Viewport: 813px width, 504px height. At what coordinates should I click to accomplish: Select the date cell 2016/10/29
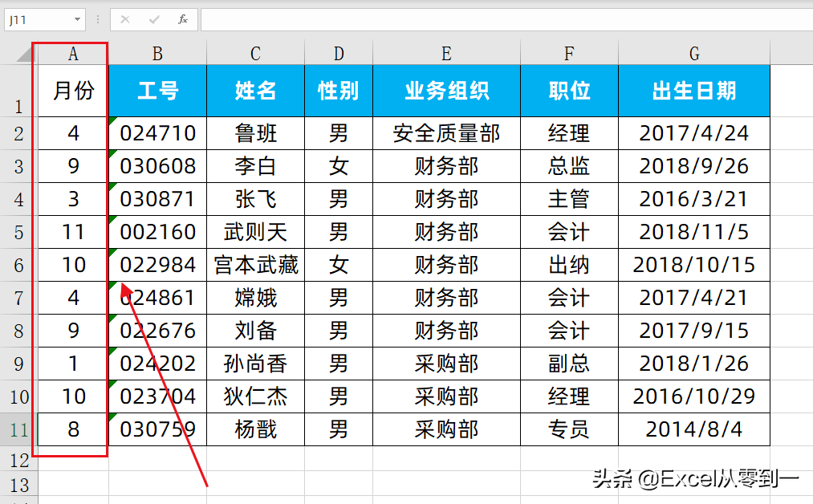(x=694, y=396)
